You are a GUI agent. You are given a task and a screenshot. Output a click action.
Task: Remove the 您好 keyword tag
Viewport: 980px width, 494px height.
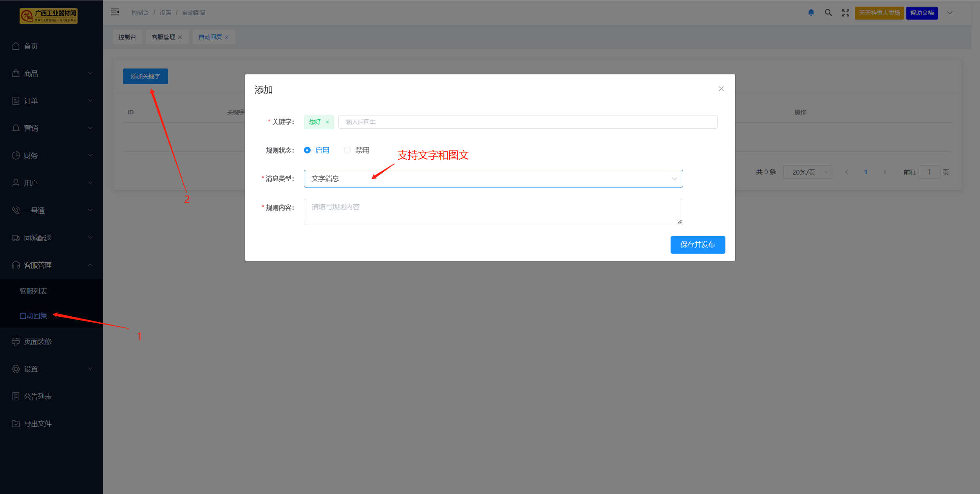tap(327, 122)
